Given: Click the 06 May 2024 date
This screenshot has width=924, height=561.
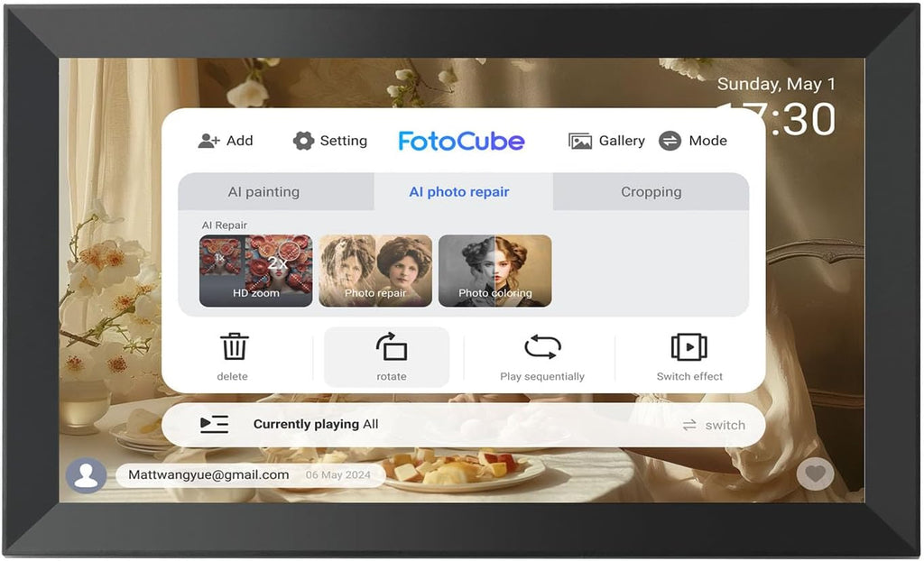Looking at the screenshot, I should click(x=338, y=475).
